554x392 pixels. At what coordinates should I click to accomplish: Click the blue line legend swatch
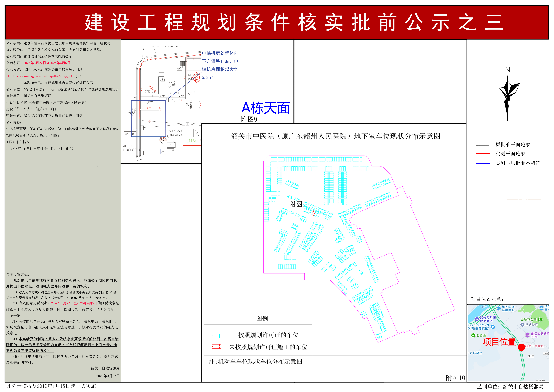tap(483, 163)
